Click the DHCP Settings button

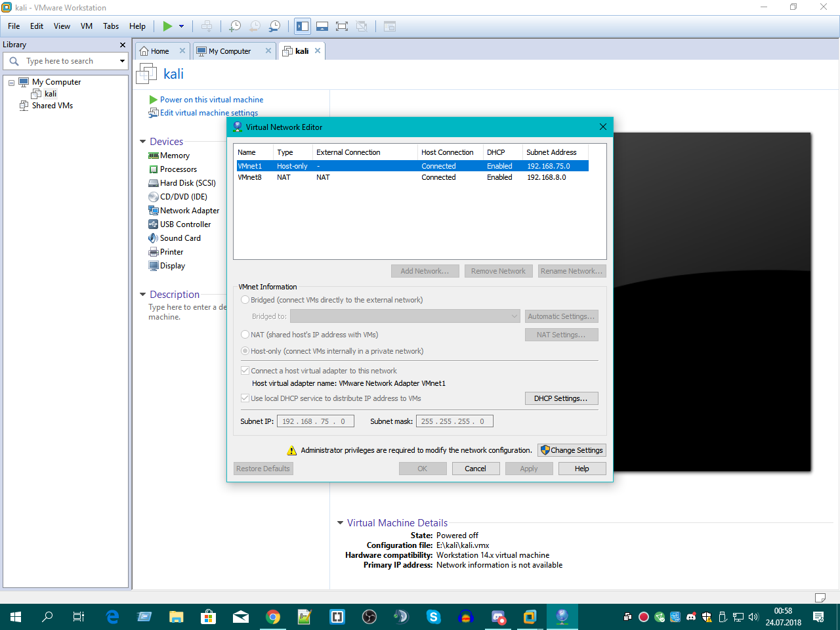tap(561, 398)
